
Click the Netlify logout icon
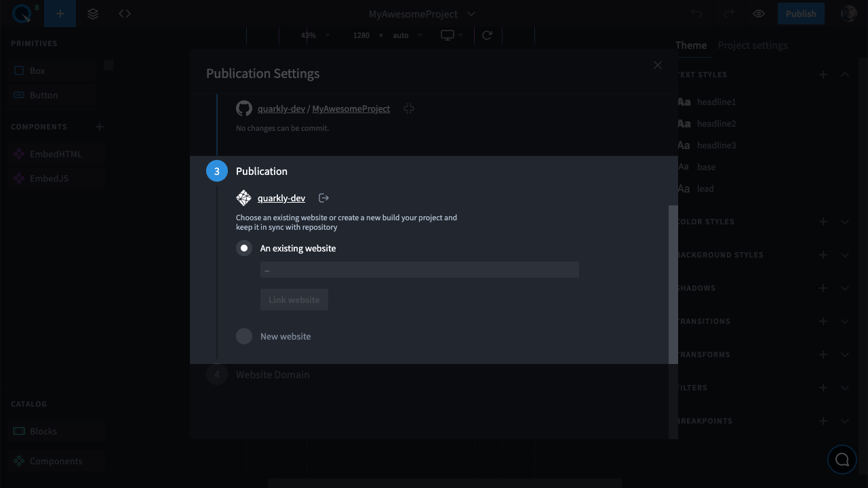[324, 198]
